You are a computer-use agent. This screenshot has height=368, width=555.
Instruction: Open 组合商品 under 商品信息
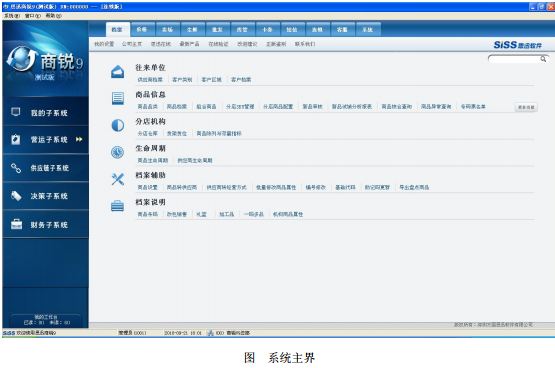206,107
